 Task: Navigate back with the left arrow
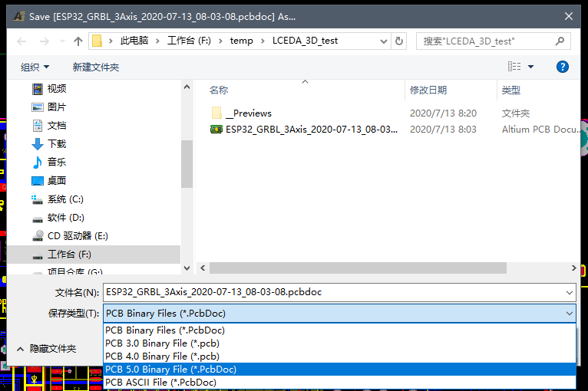pos(21,41)
